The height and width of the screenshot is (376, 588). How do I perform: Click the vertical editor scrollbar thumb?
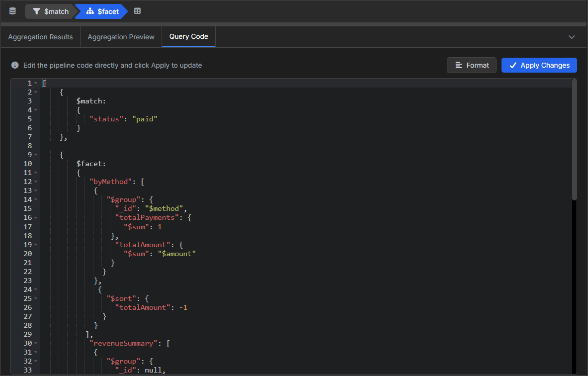click(x=574, y=140)
